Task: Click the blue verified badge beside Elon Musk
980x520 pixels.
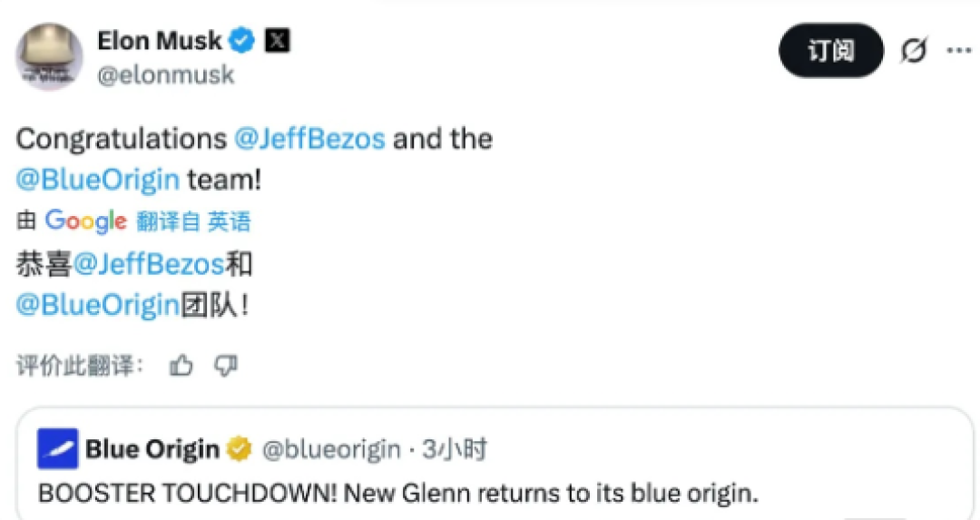Action: click(241, 41)
